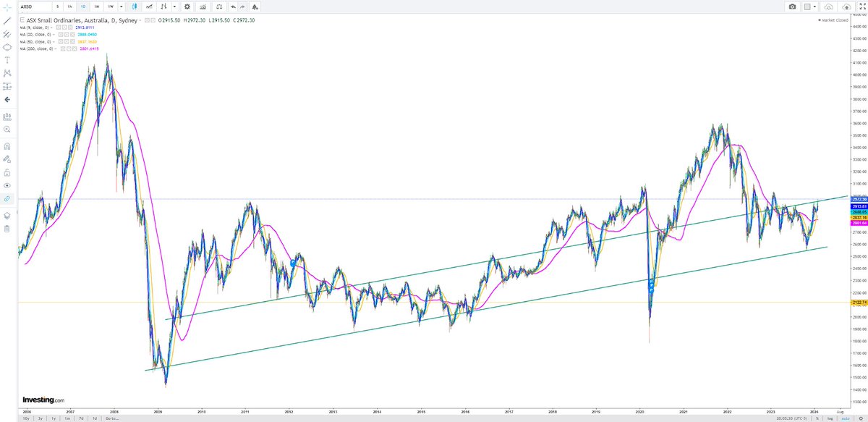
Task: Click the highlighted link drawings icon
Action: tap(7, 198)
